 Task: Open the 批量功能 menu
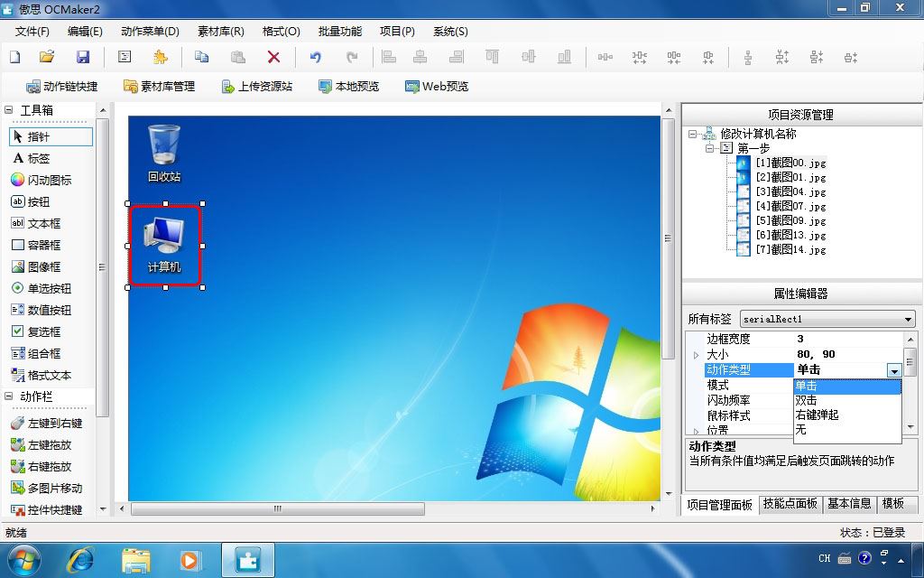[x=340, y=32]
